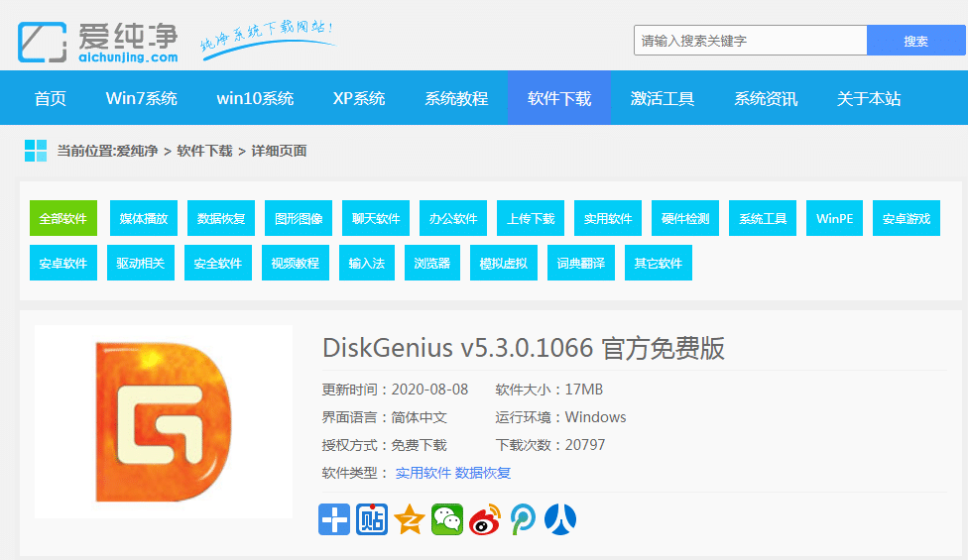Screen dimensions: 968x560
Task: Click the blue plus share icon
Action: [x=334, y=519]
